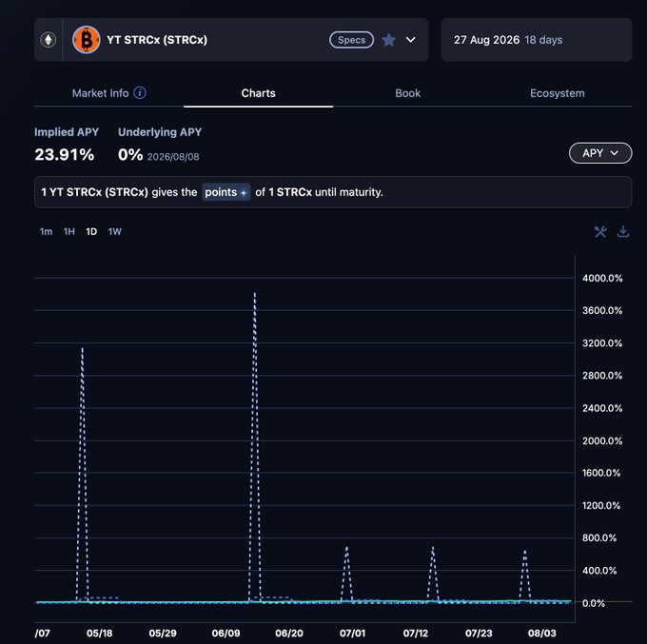This screenshot has height=644, width=647.
Task: Select the 1D chart interval
Action: (x=91, y=231)
